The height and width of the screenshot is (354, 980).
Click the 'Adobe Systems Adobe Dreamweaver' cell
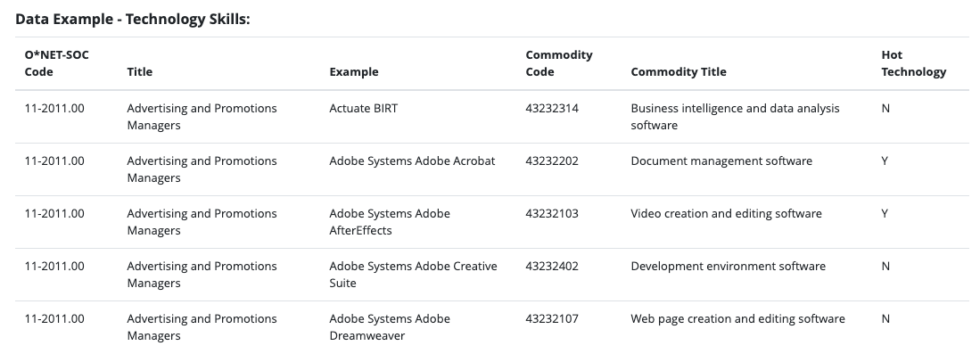(x=390, y=327)
